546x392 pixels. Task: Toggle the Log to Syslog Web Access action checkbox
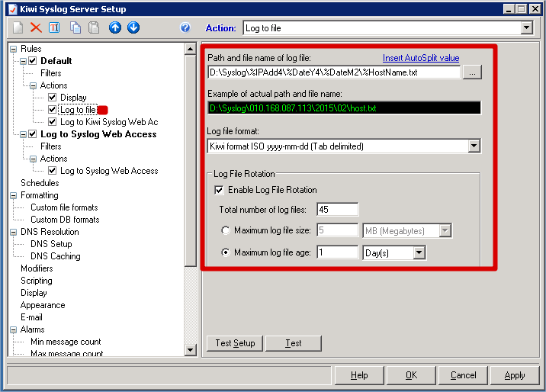point(52,171)
